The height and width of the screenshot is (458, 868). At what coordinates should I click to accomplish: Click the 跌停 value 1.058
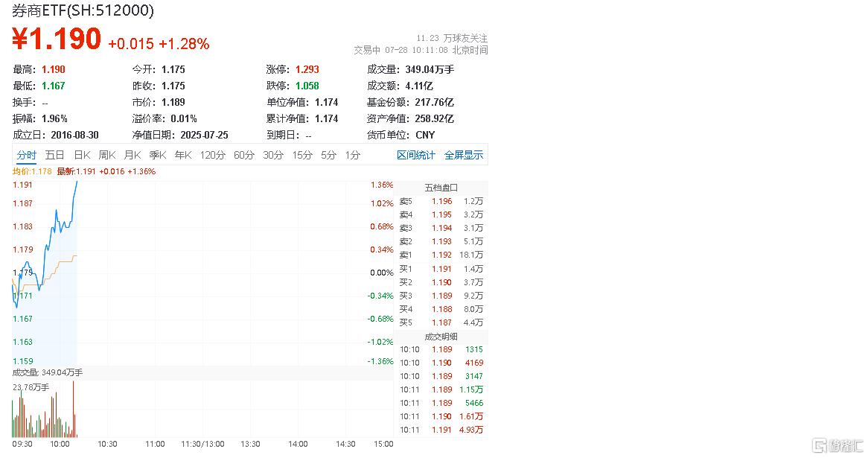click(x=307, y=86)
